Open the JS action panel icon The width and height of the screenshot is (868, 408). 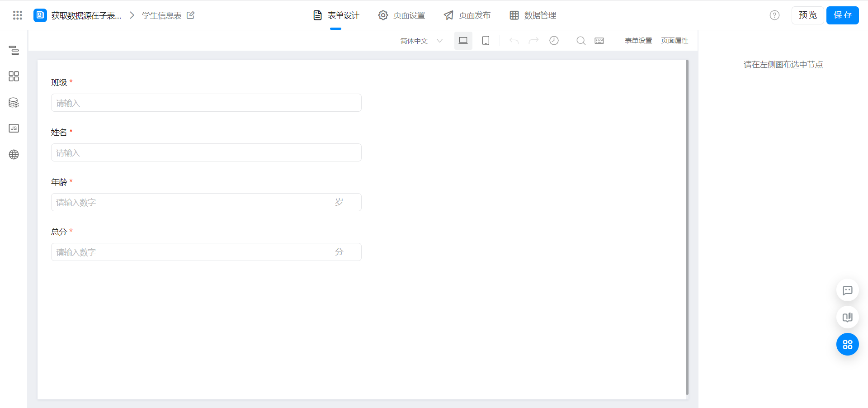tap(14, 128)
